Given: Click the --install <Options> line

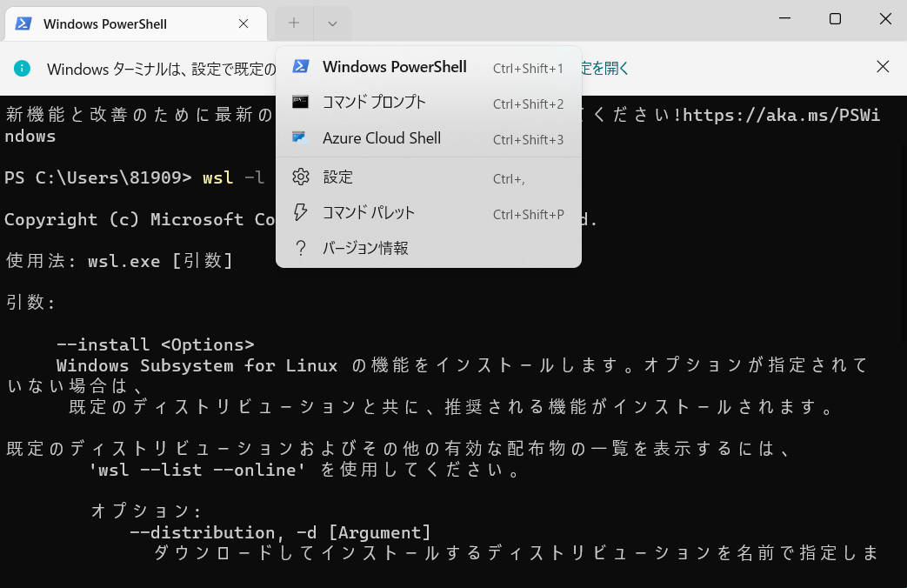Looking at the screenshot, I should click(155, 344).
